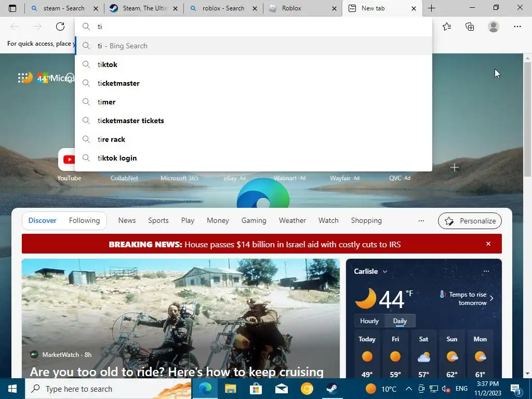532x399 pixels.
Task: Open the Sports feed category
Action: pyautogui.click(x=158, y=220)
